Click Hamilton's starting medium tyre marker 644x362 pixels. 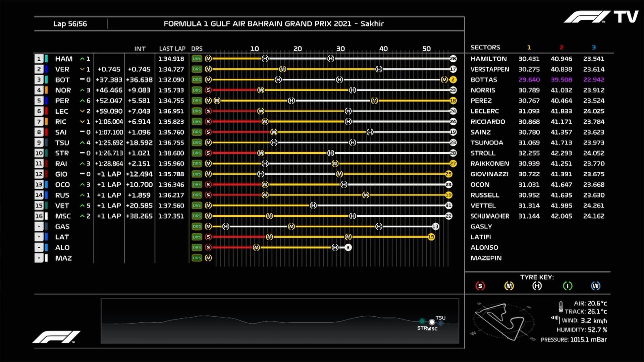(208, 59)
